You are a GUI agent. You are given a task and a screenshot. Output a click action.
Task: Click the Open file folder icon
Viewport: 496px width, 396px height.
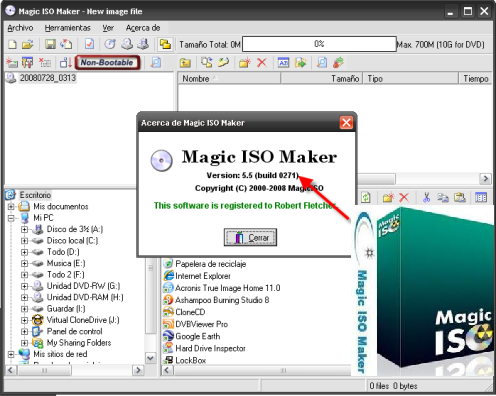coord(28,44)
